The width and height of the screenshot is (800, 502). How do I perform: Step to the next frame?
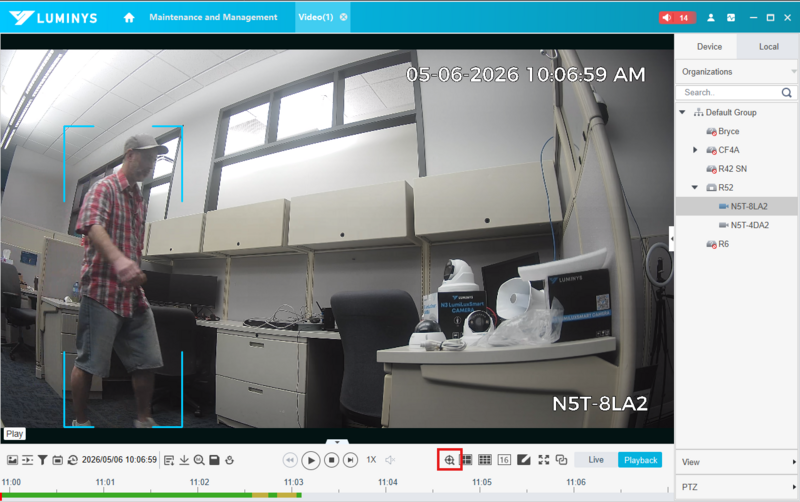[x=351, y=460]
